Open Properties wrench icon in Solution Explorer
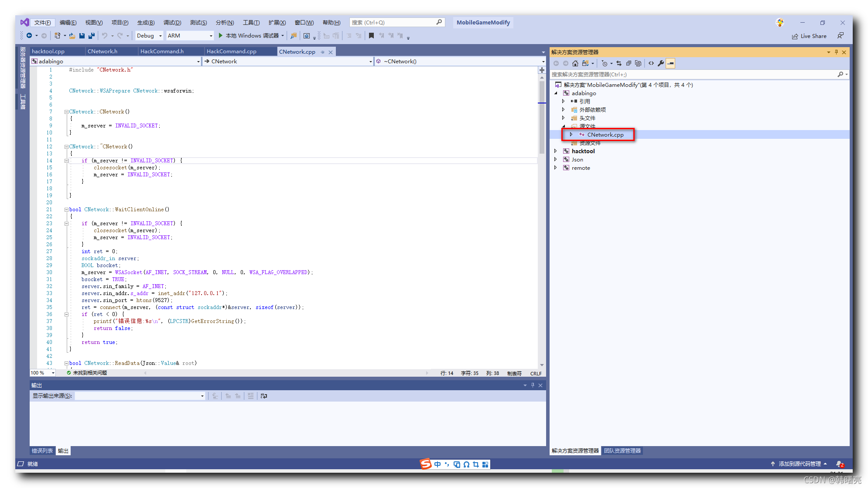This screenshot has height=488, width=868. tap(661, 63)
